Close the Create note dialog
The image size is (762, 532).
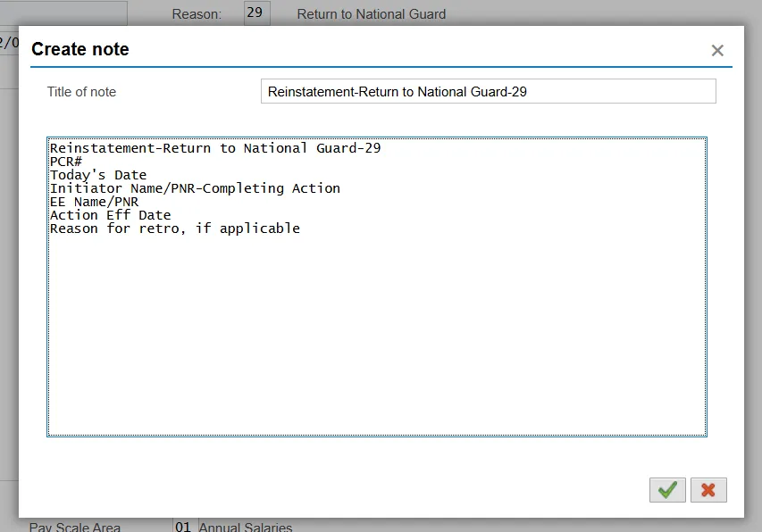(717, 51)
